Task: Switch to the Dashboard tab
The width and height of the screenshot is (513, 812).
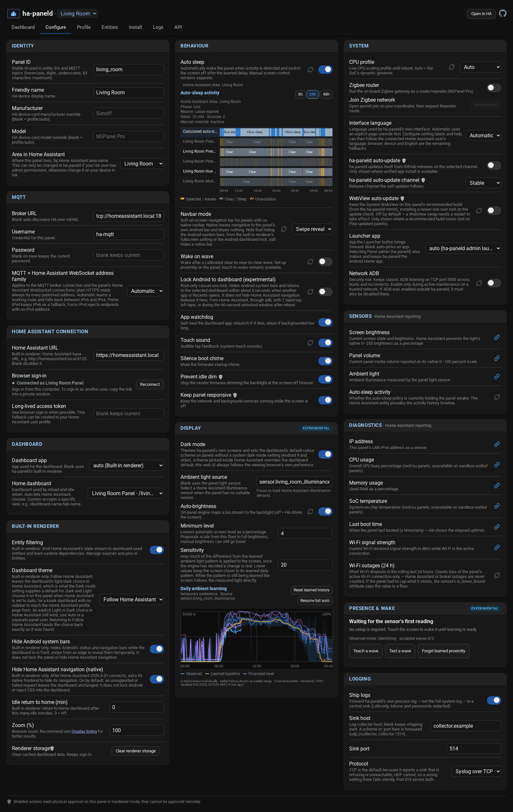Action: tap(23, 27)
